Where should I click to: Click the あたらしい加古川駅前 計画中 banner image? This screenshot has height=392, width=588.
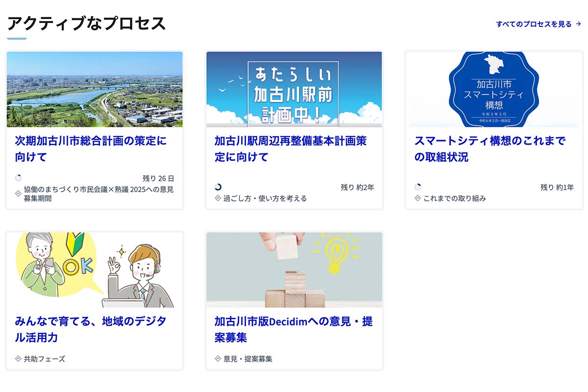294,89
